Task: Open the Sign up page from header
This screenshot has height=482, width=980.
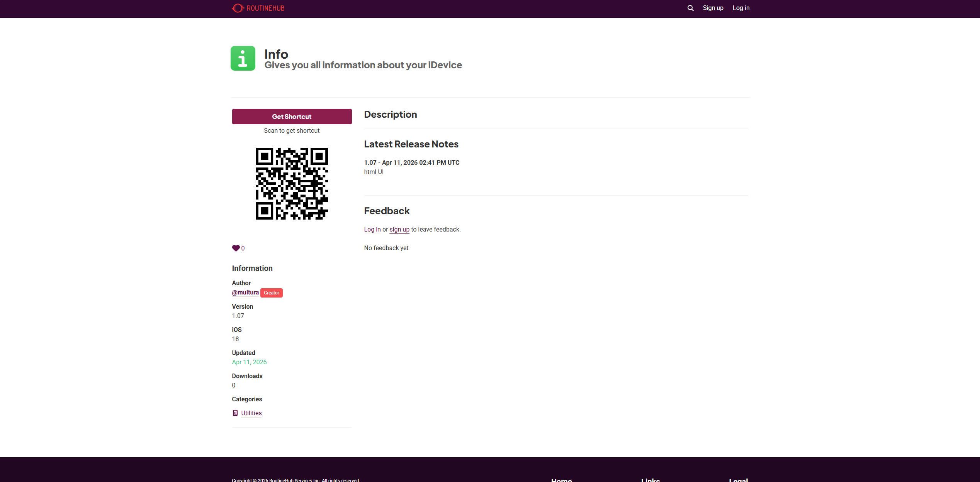Action: click(x=713, y=8)
